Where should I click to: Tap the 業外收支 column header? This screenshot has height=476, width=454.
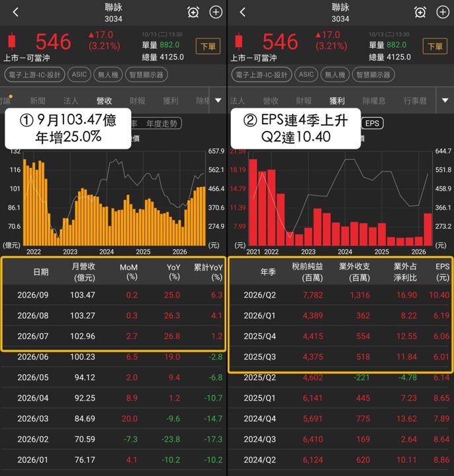tap(355, 272)
